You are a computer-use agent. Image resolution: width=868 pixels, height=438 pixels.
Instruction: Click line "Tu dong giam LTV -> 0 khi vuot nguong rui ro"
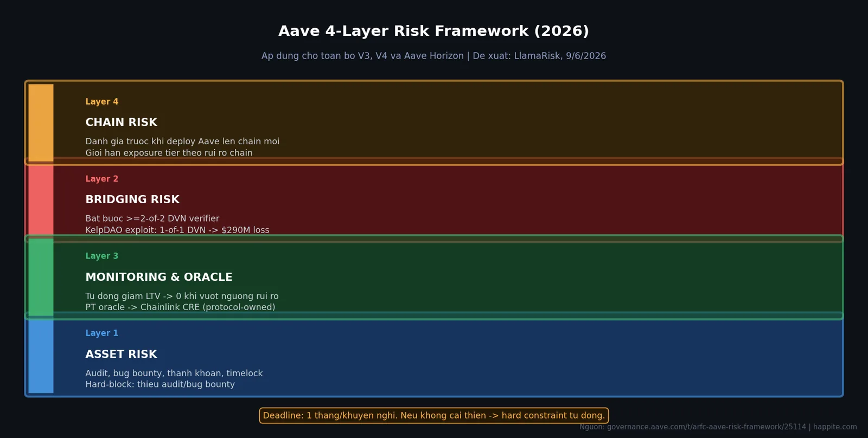point(182,296)
